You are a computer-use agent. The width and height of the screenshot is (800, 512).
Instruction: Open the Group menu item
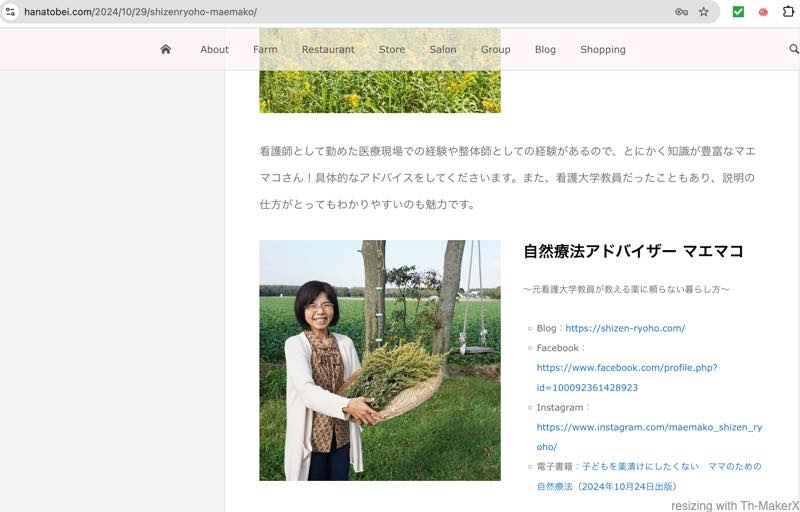coord(495,49)
